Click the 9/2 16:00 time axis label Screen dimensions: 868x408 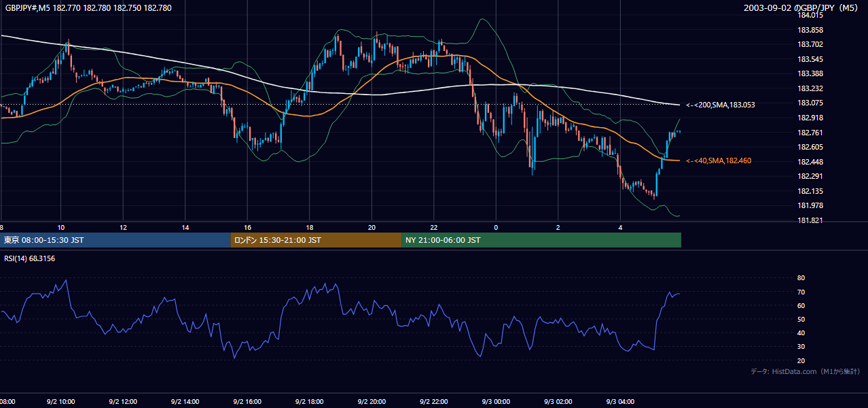click(x=247, y=401)
